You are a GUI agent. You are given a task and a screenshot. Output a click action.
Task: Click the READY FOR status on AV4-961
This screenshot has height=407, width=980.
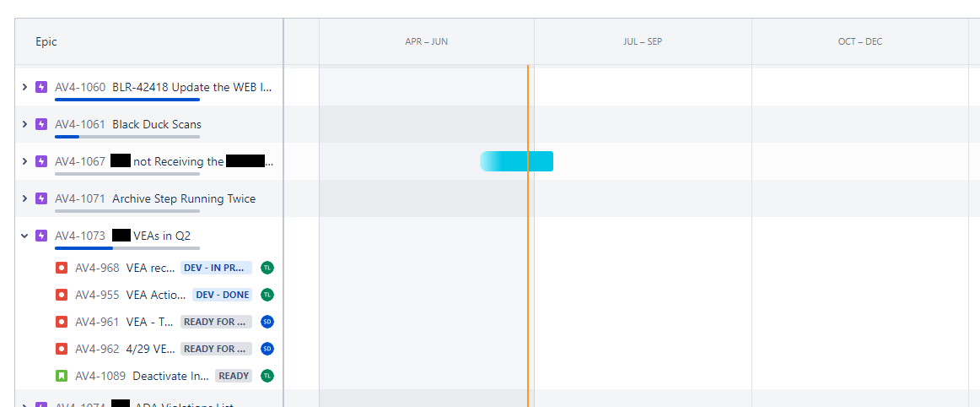click(216, 322)
